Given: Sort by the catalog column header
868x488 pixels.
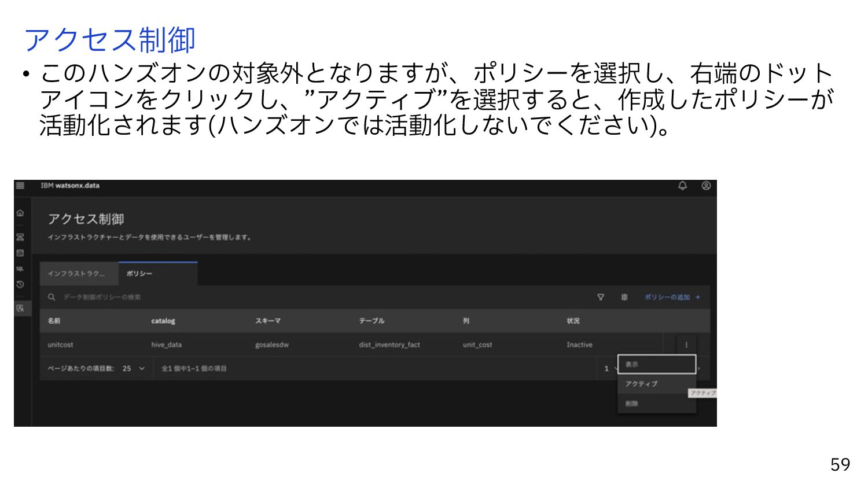Looking at the screenshot, I should point(163,321).
